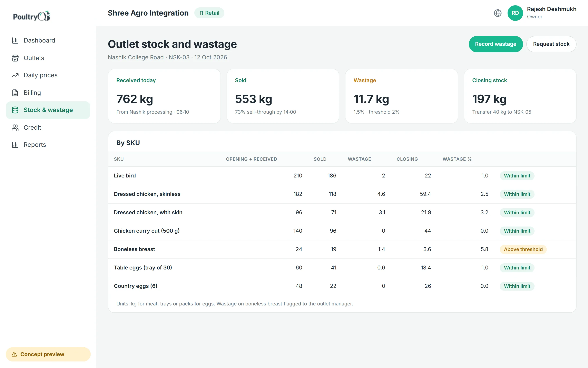Click Country eggs (6) label

136,286
